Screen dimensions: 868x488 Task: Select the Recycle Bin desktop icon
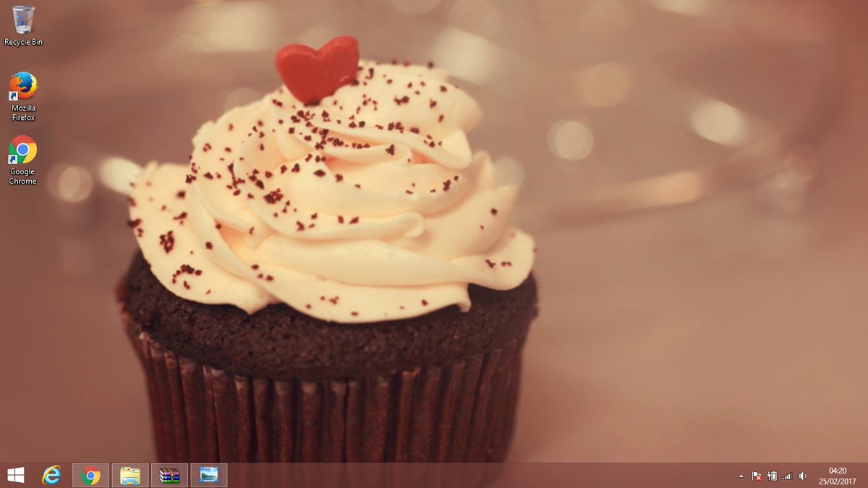click(x=23, y=25)
